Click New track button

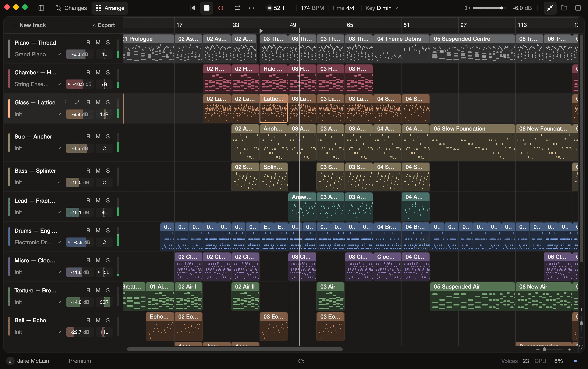(x=29, y=25)
